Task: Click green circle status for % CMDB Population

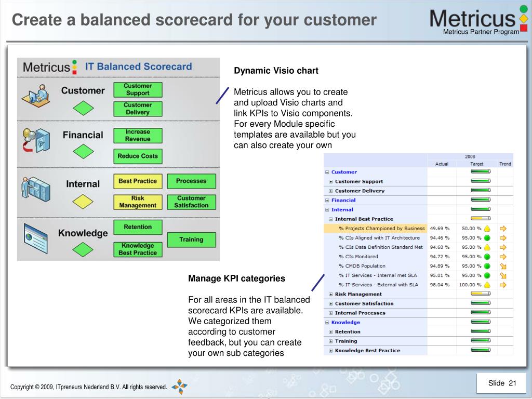Action: [x=487, y=266]
